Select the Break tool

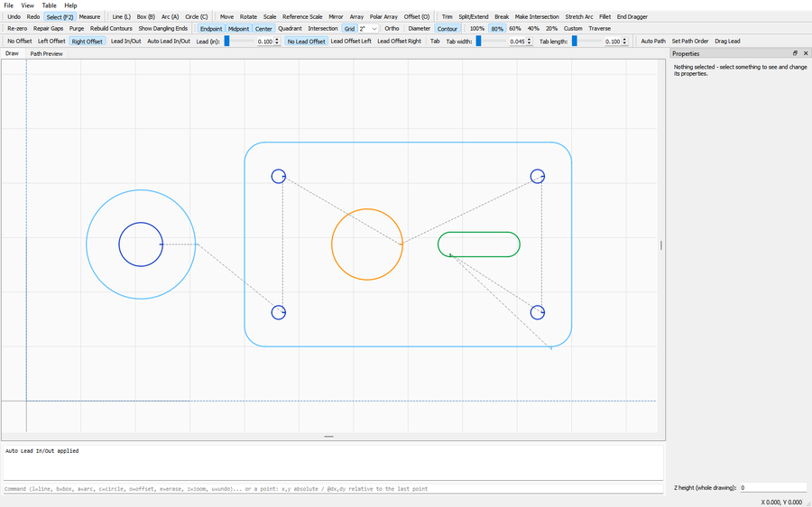pos(502,16)
